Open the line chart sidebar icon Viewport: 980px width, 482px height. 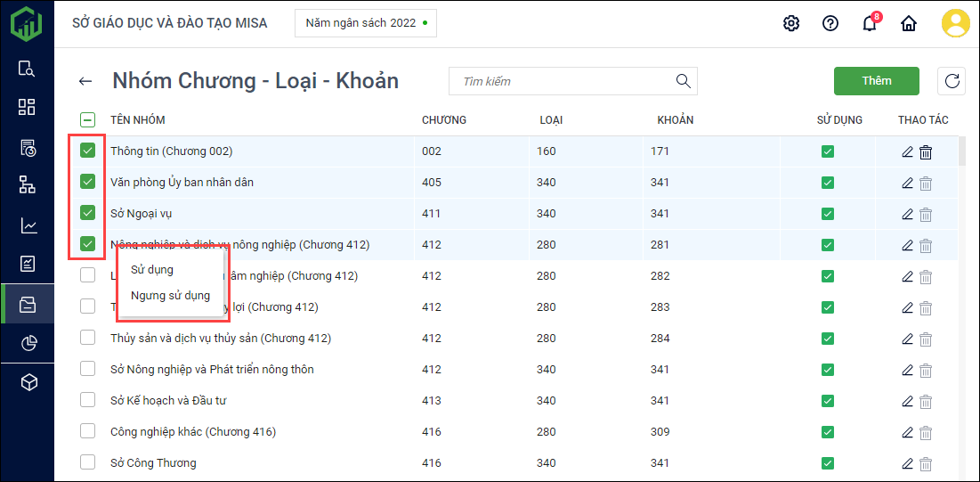point(28,225)
